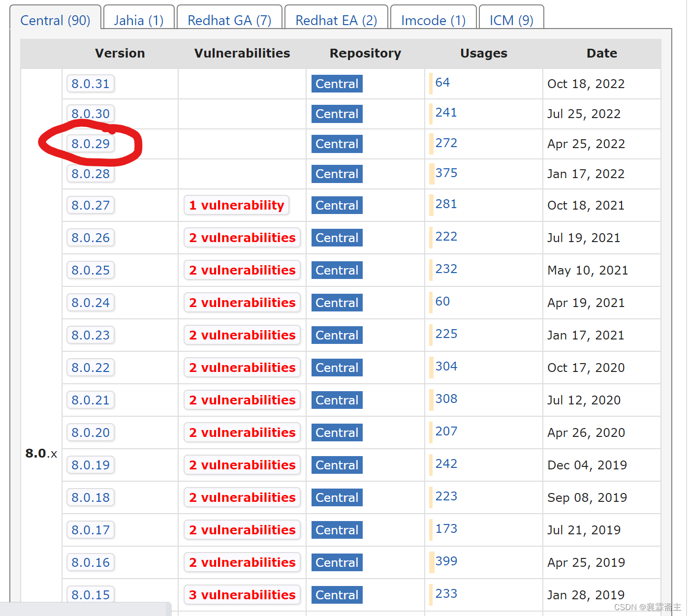The image size is (689, 616).
Task: Select version 8.0.15
Action: (x=91, y=594)
